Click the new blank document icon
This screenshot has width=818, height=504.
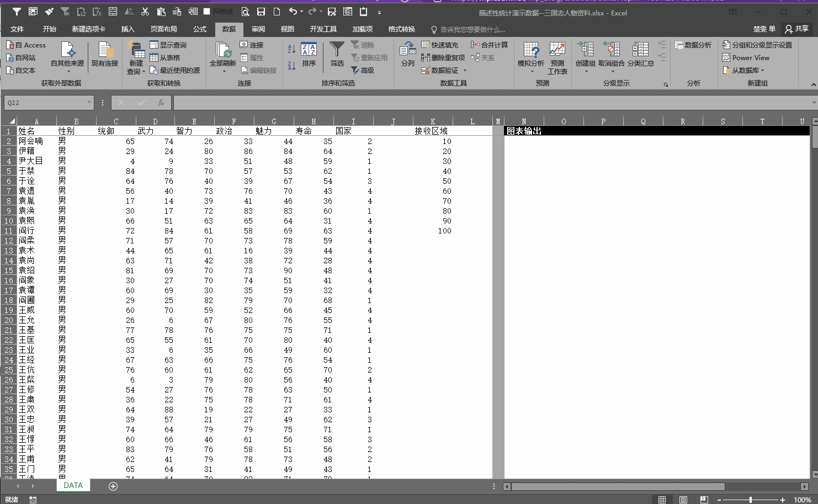point(277,12)
